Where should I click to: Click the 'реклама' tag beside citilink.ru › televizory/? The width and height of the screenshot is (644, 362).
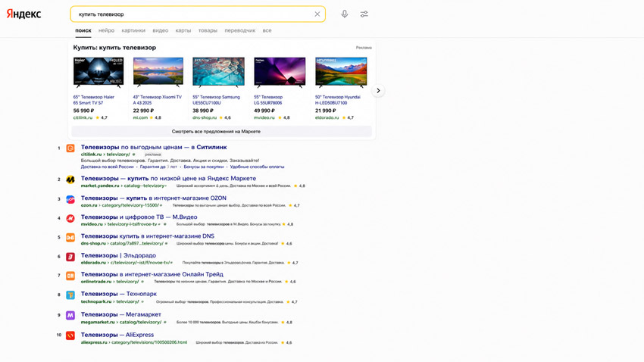click(x=153, y=154)
